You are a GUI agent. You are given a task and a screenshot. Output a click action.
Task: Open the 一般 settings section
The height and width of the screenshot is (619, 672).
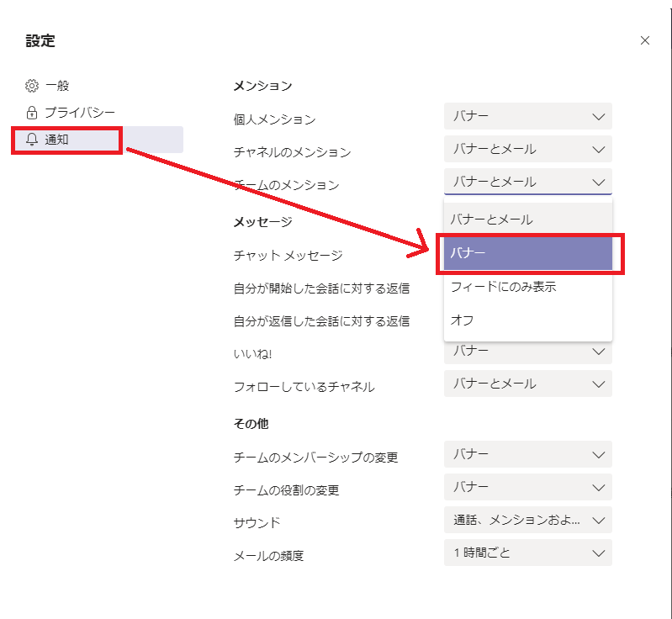(x=57, y=86)
